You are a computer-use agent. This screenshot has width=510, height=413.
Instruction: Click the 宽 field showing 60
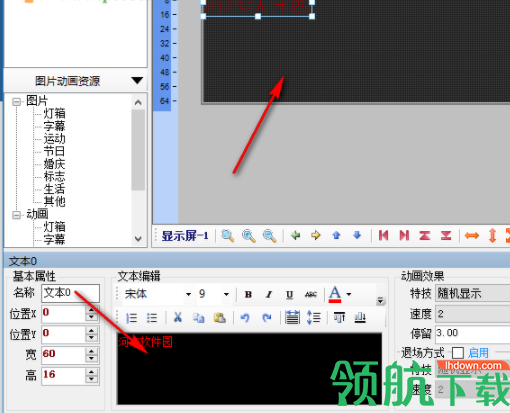[x=63, y=354]
